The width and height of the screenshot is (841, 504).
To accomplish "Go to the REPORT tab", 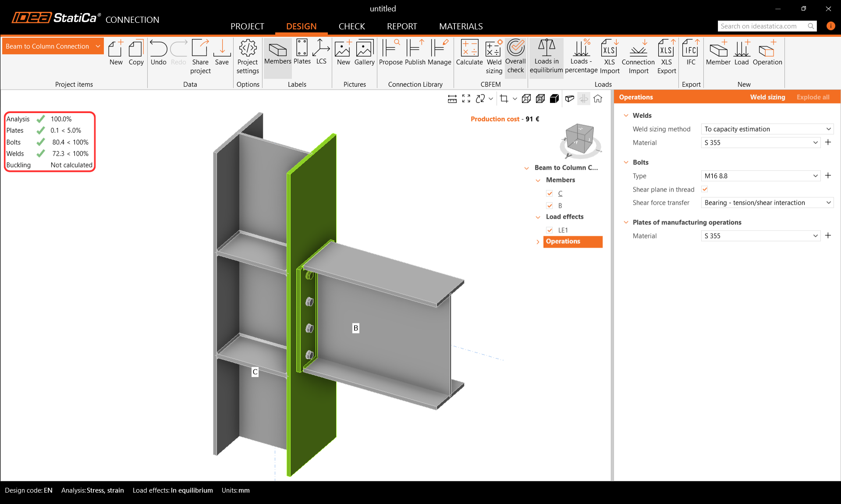I will pos(402,26).
